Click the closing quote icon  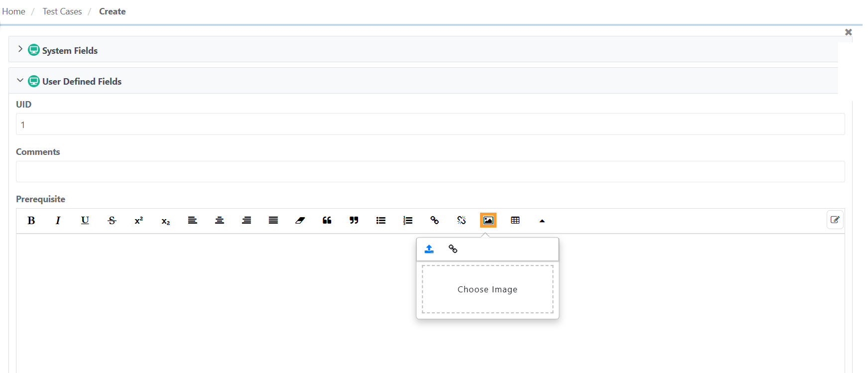tap(354, 220)
